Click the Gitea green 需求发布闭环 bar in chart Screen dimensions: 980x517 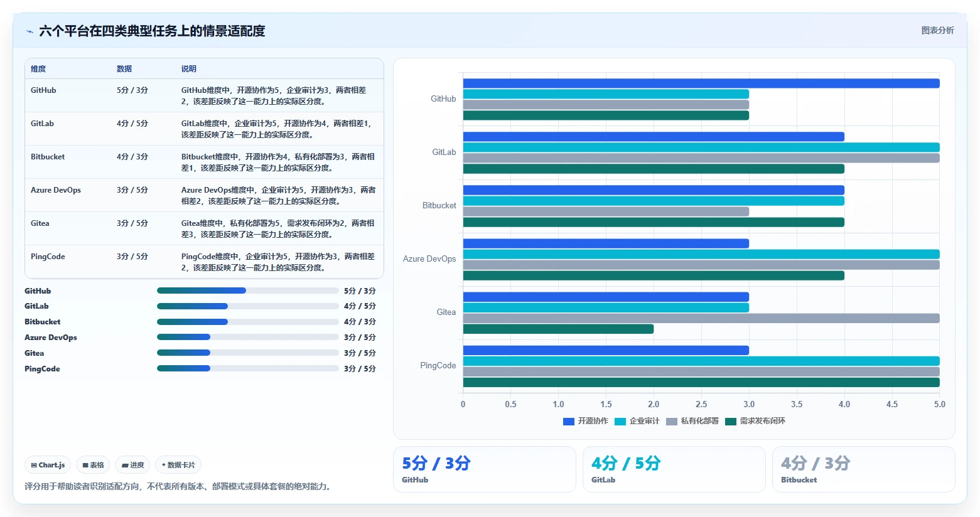[x=558, y=329]
